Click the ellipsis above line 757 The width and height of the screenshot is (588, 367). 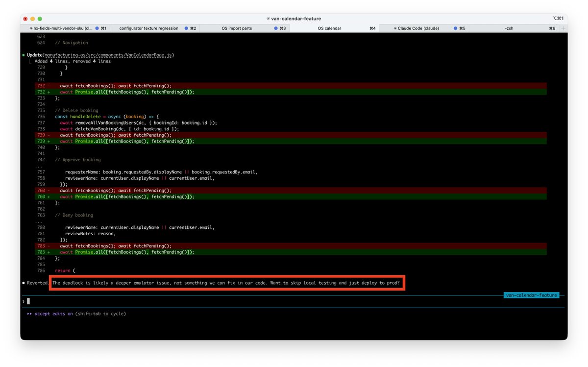39,166
